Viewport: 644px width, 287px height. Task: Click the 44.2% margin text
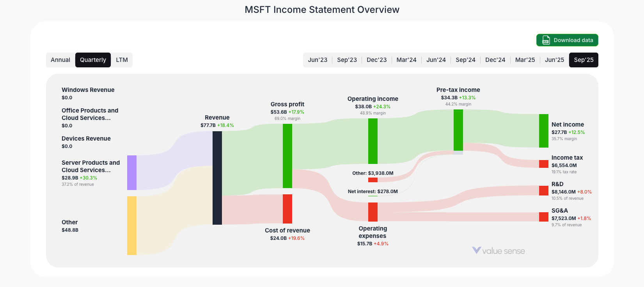[458, 104]
